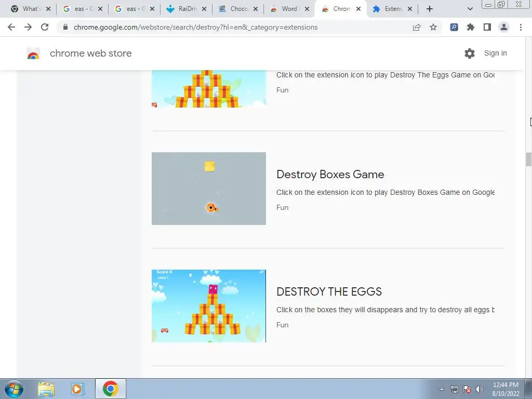Open Windows Explorer from the taskbar
The width and height of the screenshot is (532, 399).
tap(46, 389)
